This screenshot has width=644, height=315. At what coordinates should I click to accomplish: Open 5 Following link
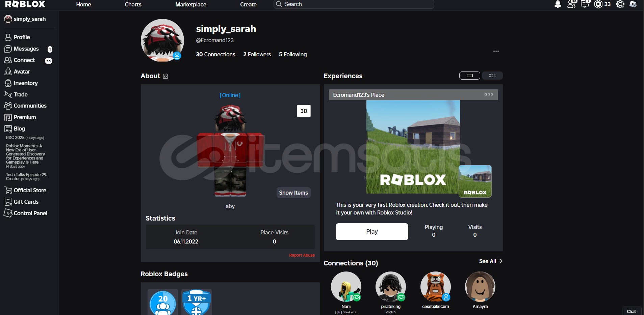point(293,54)
